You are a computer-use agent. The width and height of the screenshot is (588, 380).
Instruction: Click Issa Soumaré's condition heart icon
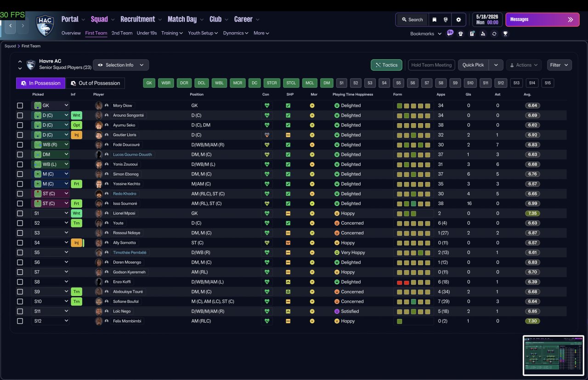point(266,204)
